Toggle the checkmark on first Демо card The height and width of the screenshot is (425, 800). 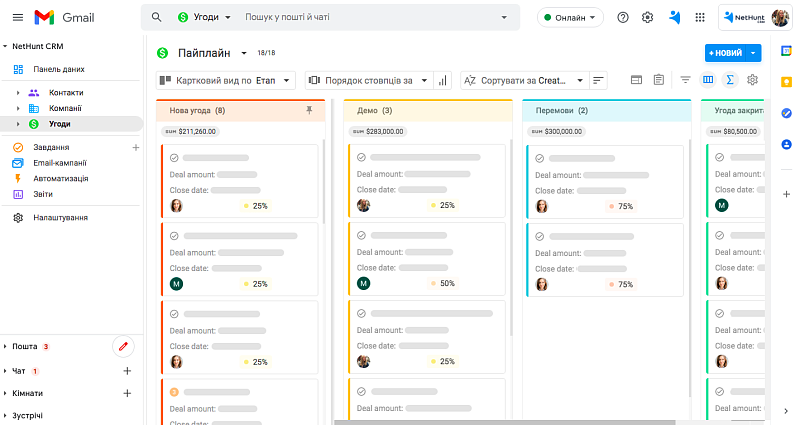pyautogui.click(x=361, y=158)
